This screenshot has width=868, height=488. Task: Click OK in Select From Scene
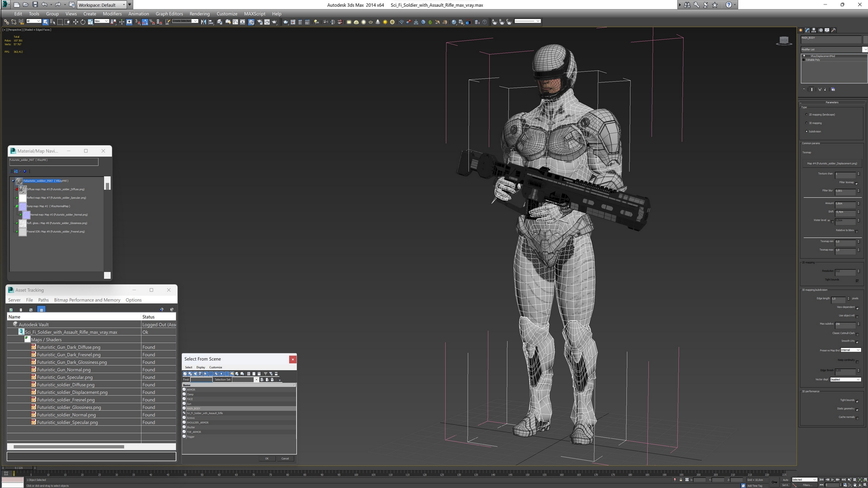coord(267,459)
